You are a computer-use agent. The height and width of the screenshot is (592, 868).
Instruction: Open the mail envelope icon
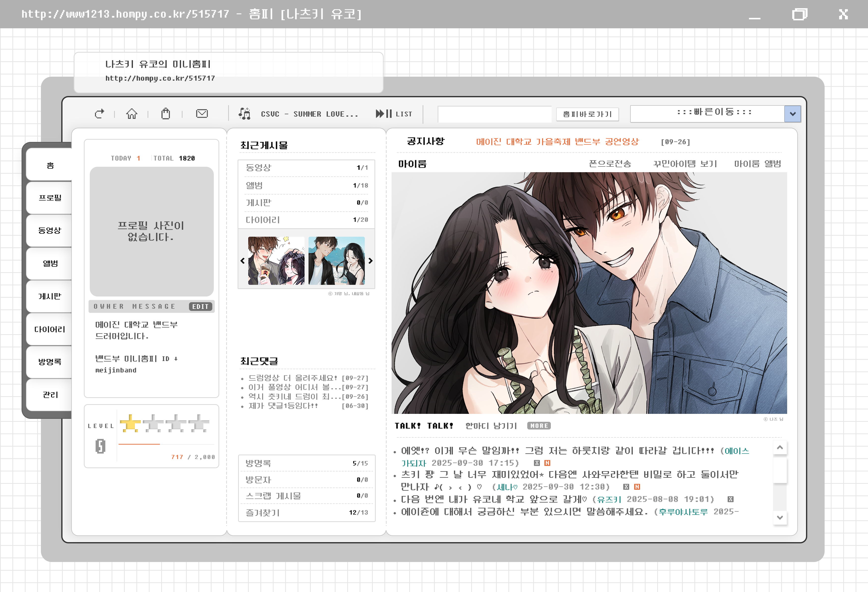(x=202, y=114)
